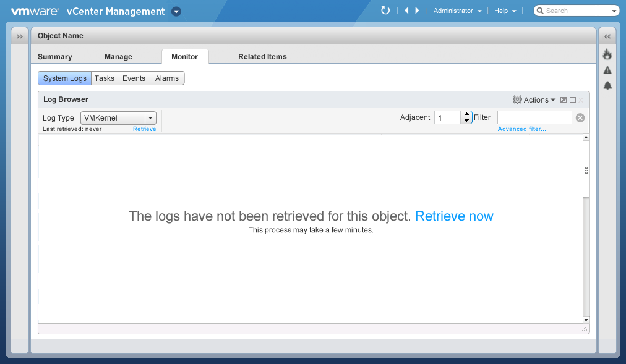Open the Related Items tab

tap(262, 57)
